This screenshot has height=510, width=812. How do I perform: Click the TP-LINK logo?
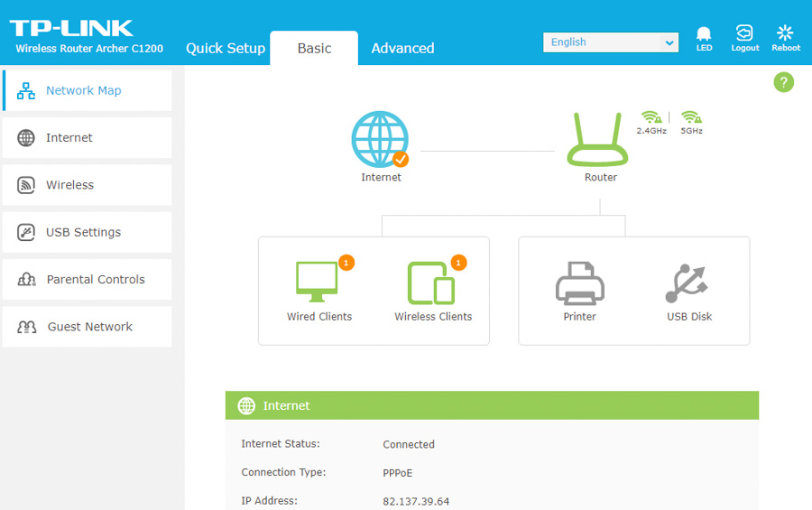click(71, 28)
